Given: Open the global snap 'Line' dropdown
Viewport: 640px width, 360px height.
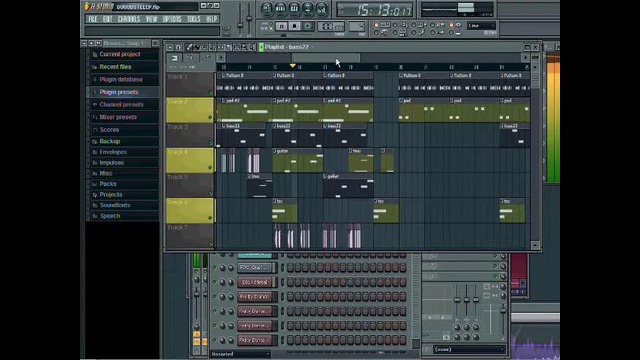Looking at the screenshot, I should click(x=481, y=26).
